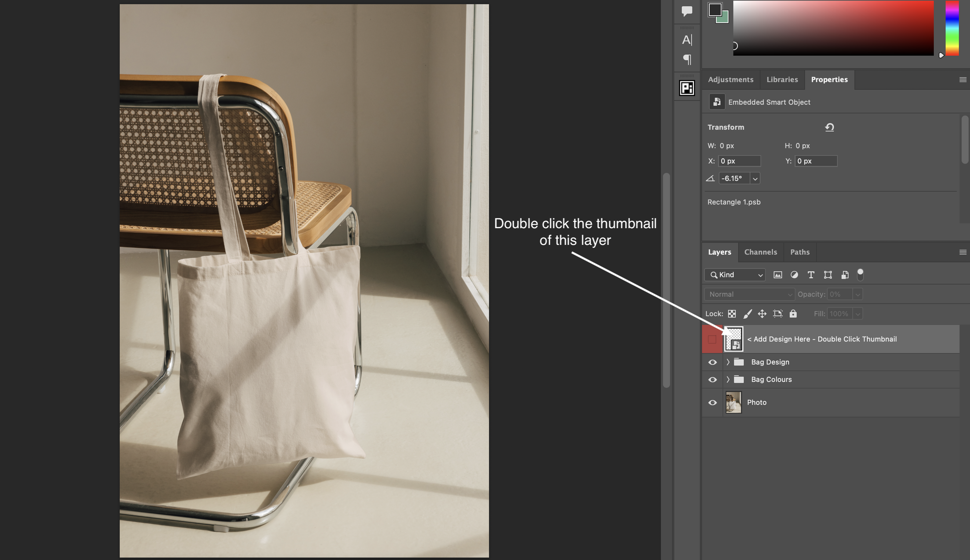Hide the Photo layer
Screen dimensions: 970x560
[712, 402]
